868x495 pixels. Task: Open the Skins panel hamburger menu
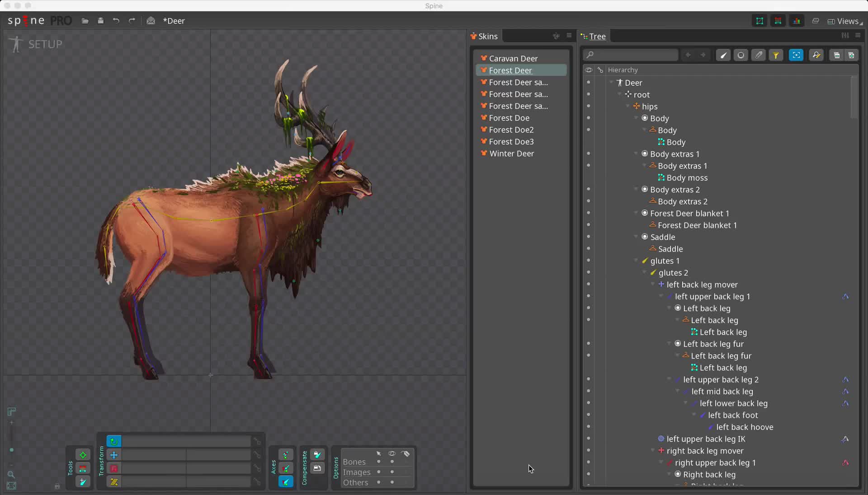click(569, 36)
